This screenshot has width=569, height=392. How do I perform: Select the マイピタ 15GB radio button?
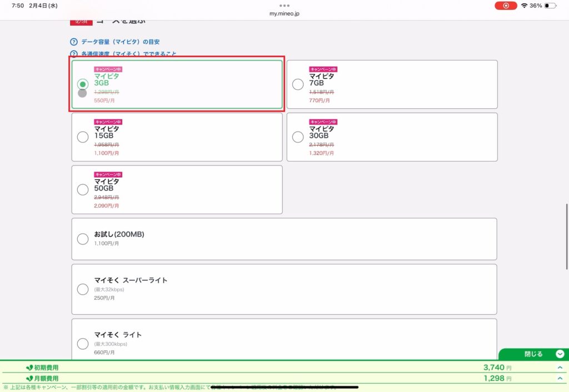[83, 137]
